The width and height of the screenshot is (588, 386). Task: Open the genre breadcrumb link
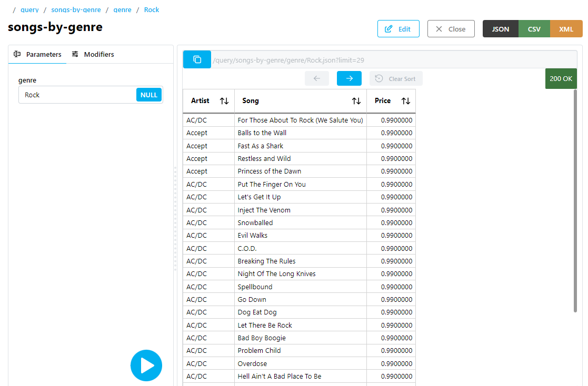[x=122, y=10]
